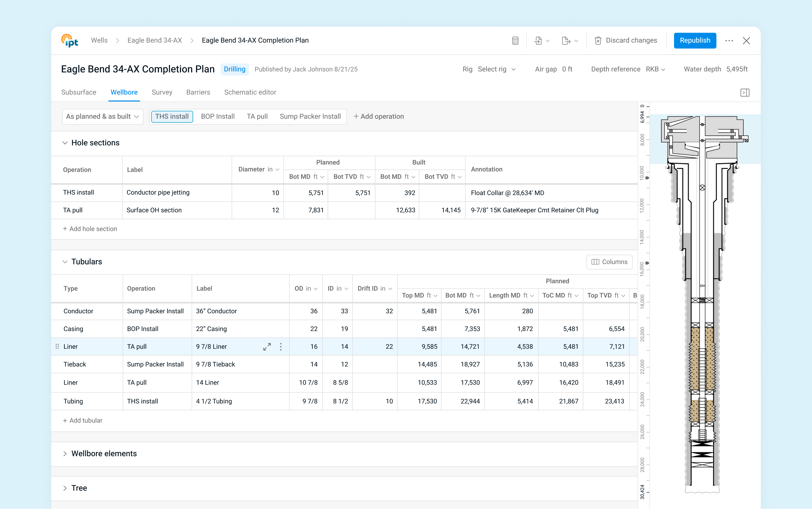812x509 pixels.
Task: Open the As planned & as built dropdown
Action: [102, 117]
